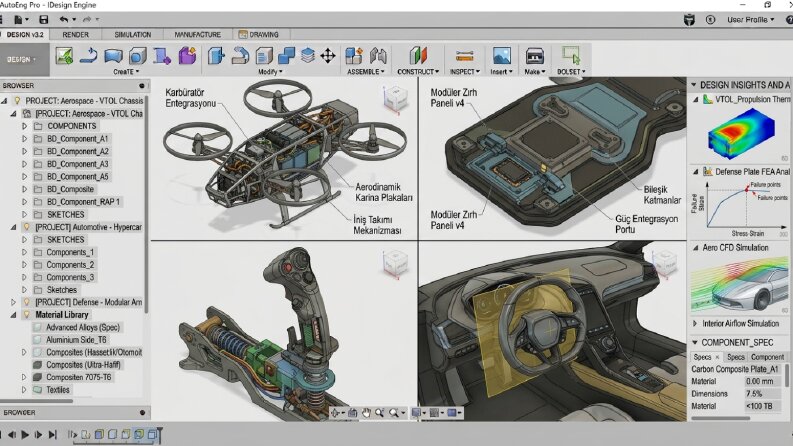This screenshot has height=446, width=793.
Task: Switch to the RENDER workspace tab
Action: click(75, 34)
